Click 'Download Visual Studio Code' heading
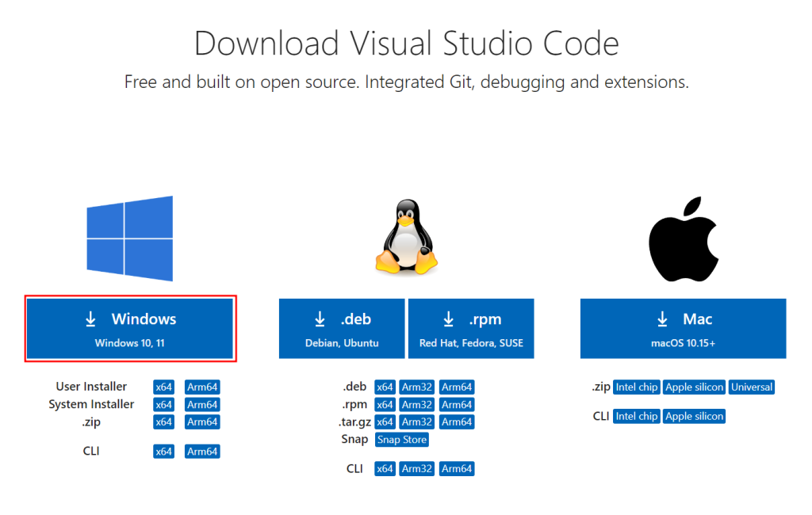Viewport: 812px width, 515px height. point(407,43)
